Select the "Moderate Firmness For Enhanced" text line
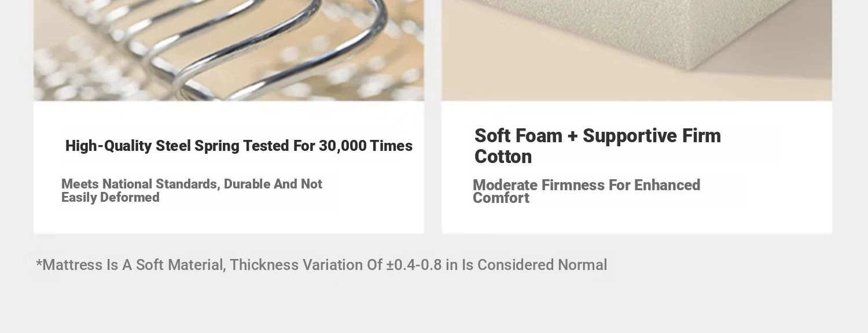The height and width of the screenshot is (333, 868). click(x=586, y=186)
